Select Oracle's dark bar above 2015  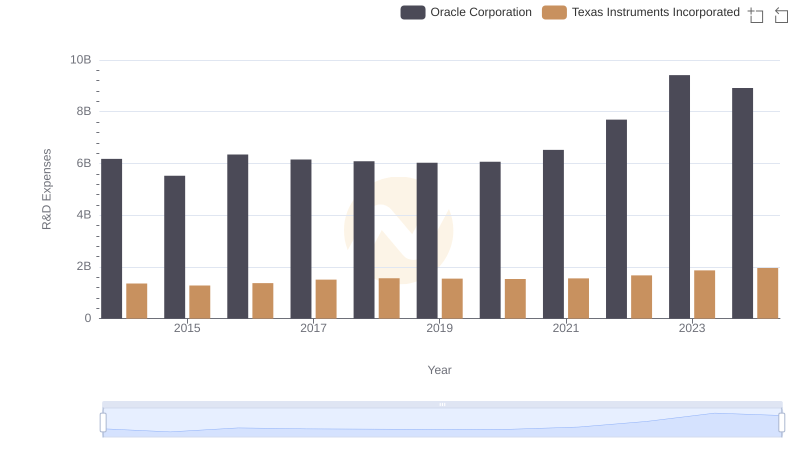click(x=174, y=247)
